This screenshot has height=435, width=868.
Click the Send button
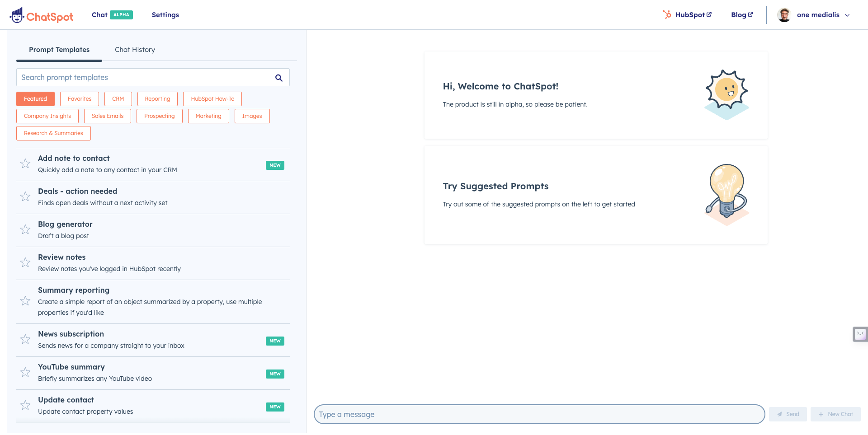click(x=788, y=414)
